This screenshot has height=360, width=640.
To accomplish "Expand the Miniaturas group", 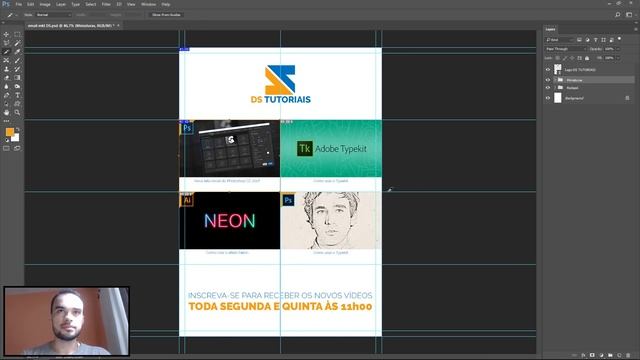I will 555,80.
